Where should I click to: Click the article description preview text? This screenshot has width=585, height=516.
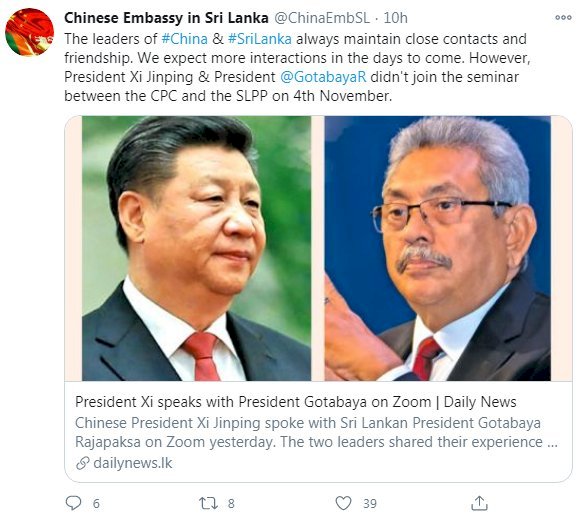pos(316,432)
